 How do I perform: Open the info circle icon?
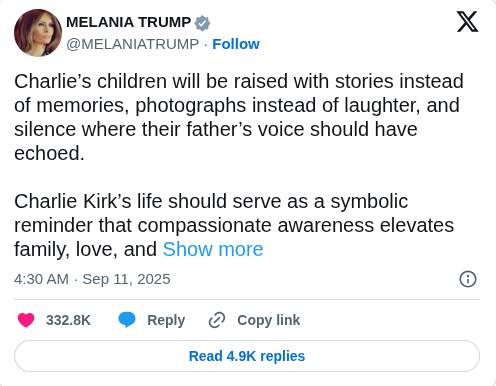(x=468, y=279)
